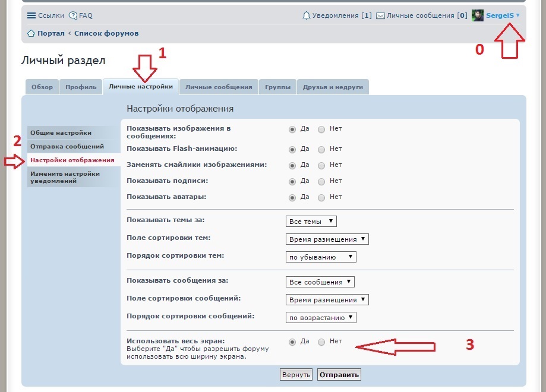Open the Ссылки hamburger menu icon

tap(31, 15)
